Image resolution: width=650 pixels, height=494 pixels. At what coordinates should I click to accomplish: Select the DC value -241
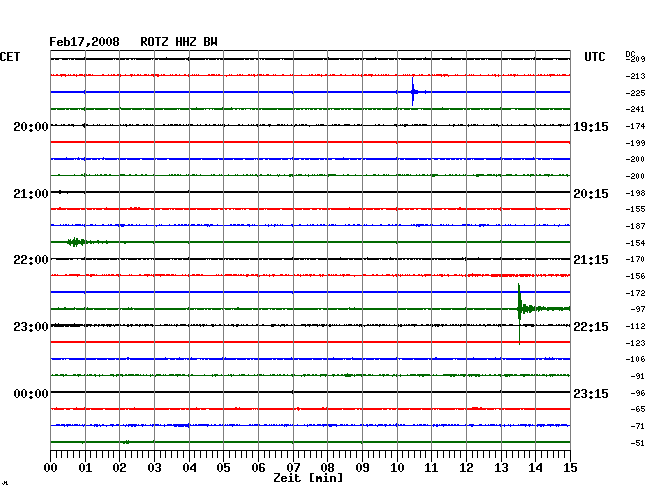click(x=635, y=109)
